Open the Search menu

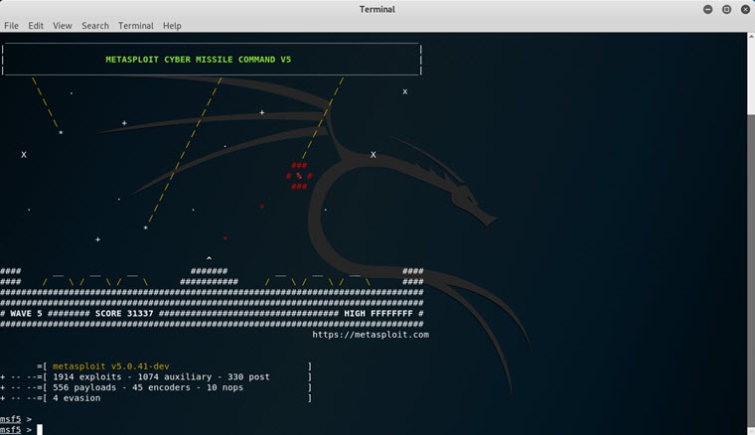coord(95,26)
